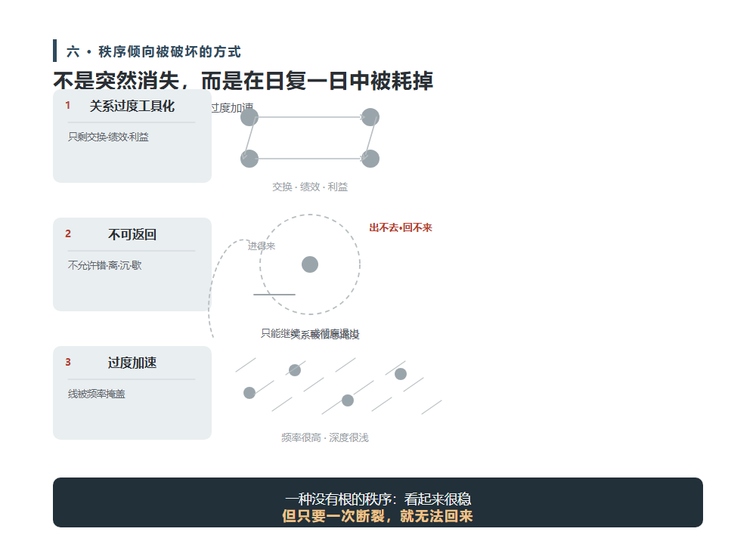Viewport: 756px width, 544px height.
Task: Select the subtext "线被频率掩盖"
Action: click(97, 394)
